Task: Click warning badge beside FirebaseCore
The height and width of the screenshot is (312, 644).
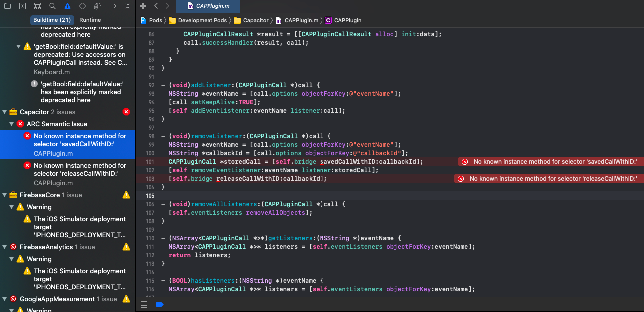Action: click(x=126, y=195)
